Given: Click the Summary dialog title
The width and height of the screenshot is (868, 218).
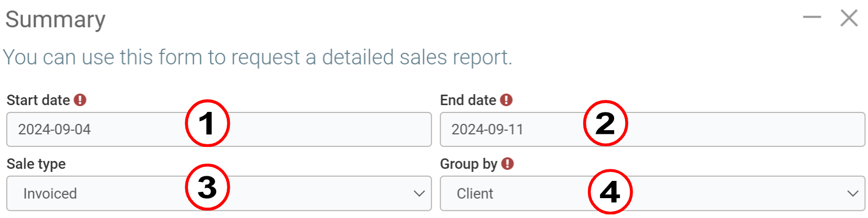Looking at the screenshot, I should tap(55, 20).
